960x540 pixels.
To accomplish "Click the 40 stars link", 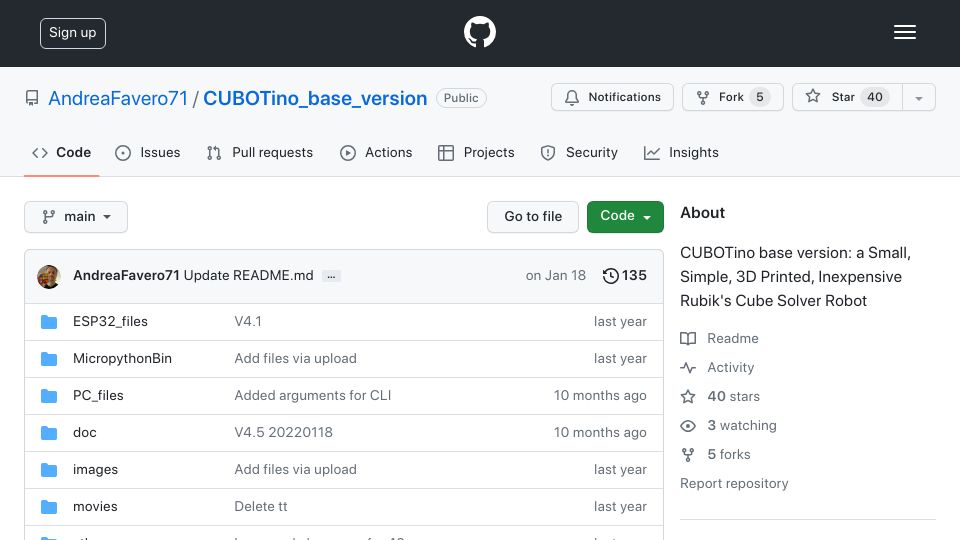I will [733, 397].
